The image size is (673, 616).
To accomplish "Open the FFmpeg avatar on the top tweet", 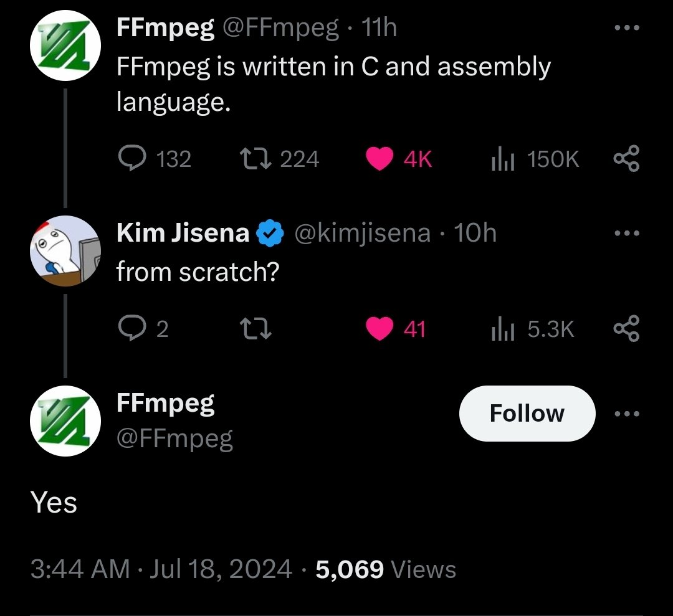I will 65,45.
